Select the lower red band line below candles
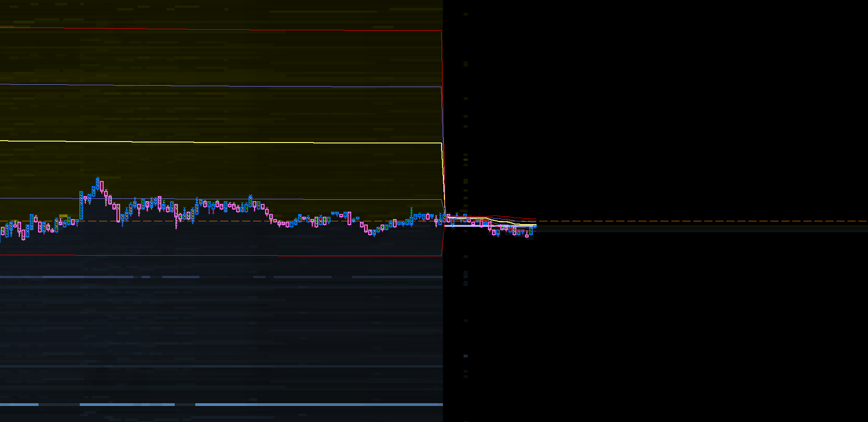This screenshot has height=422, width=868. 220,255
